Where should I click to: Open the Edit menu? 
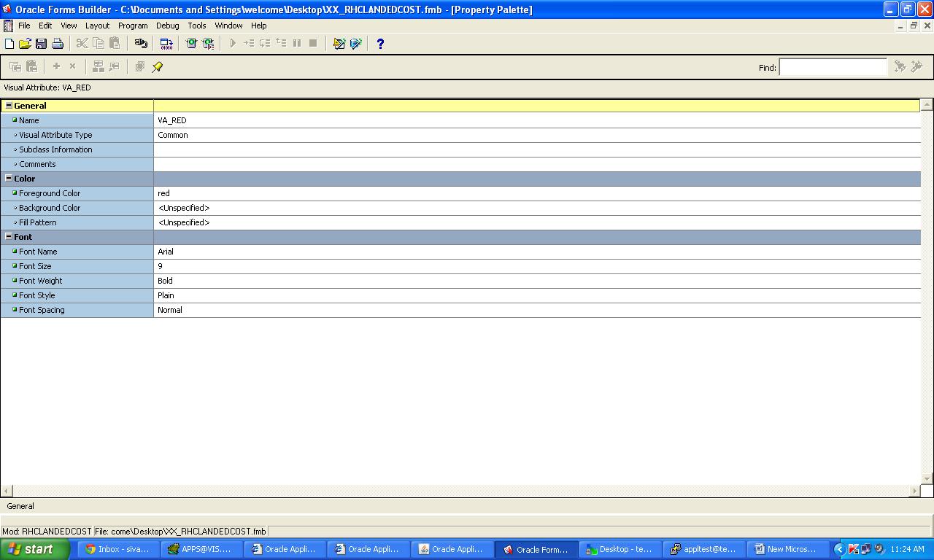coord(45,26)
